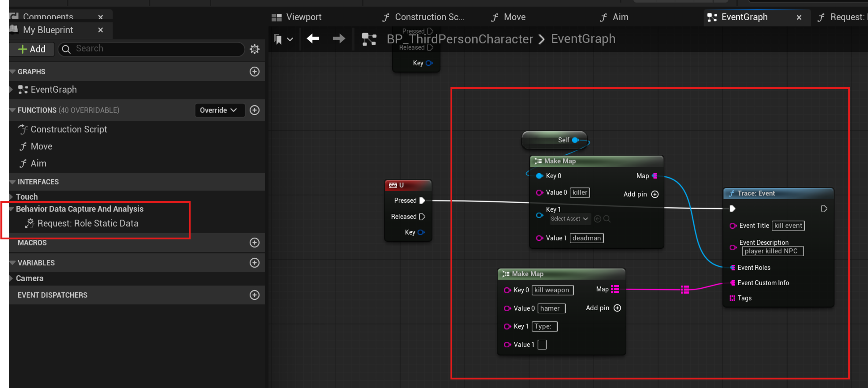868x388 pixels.
Task: Navigate back with the left arrow icon
Action: click(313, 39)
